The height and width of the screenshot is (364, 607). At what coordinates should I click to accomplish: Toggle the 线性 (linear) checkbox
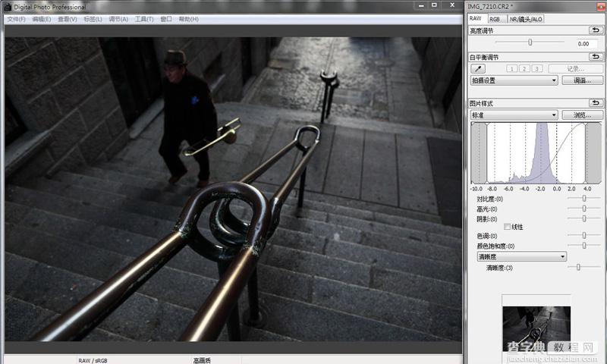[507, 226]
